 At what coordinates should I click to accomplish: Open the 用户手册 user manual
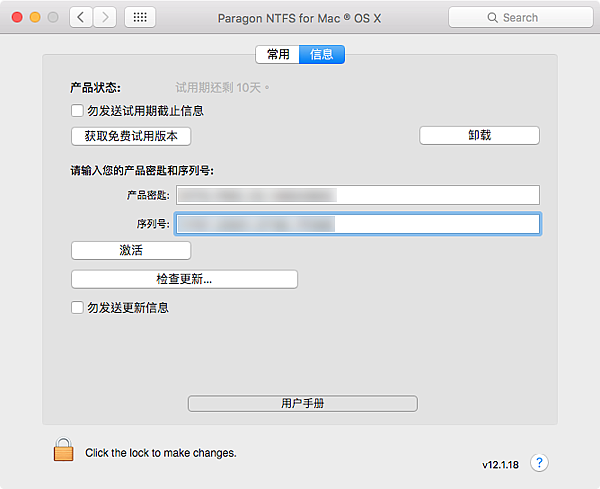(x=303, y=404)
